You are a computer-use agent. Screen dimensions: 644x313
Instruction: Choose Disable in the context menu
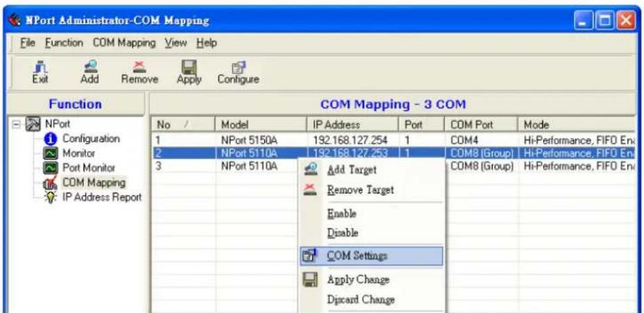coord(343,233)
